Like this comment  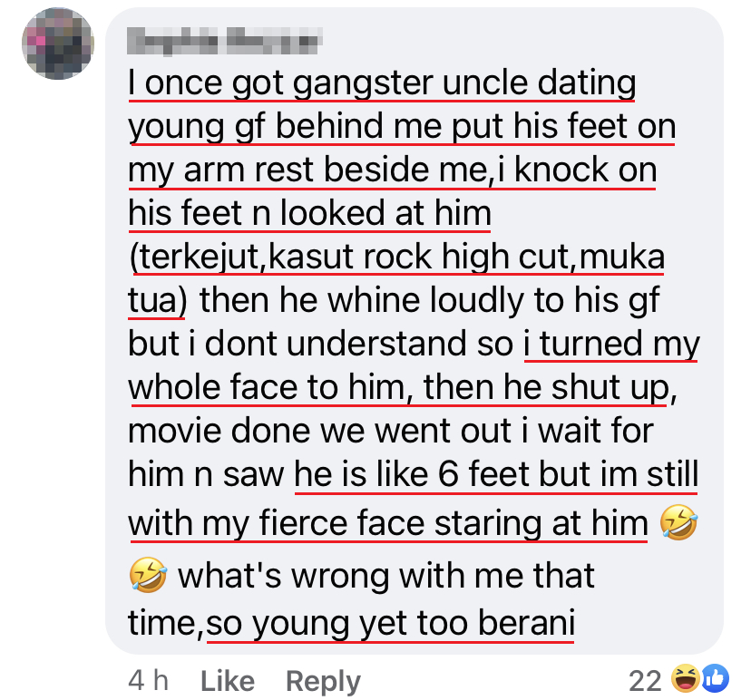[x=226, y=681]
